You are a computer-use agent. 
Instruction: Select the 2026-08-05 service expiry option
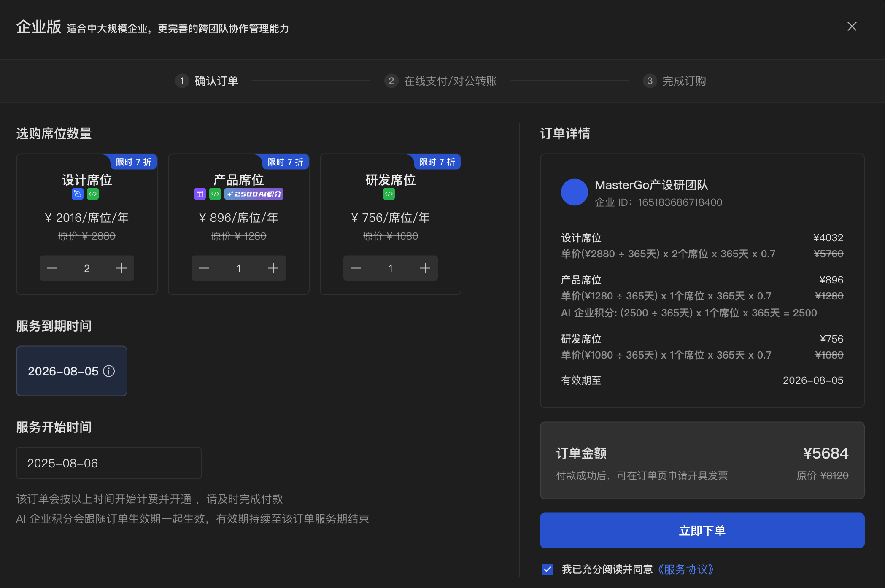coord(72,371)
